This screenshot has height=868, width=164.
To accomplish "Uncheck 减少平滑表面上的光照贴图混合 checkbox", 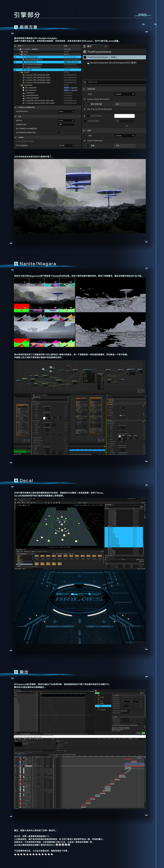I will tap(58, 128).
